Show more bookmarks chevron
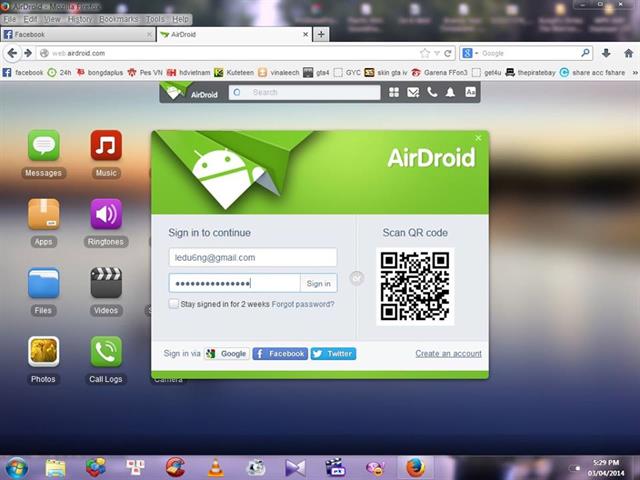 [635, 73]
